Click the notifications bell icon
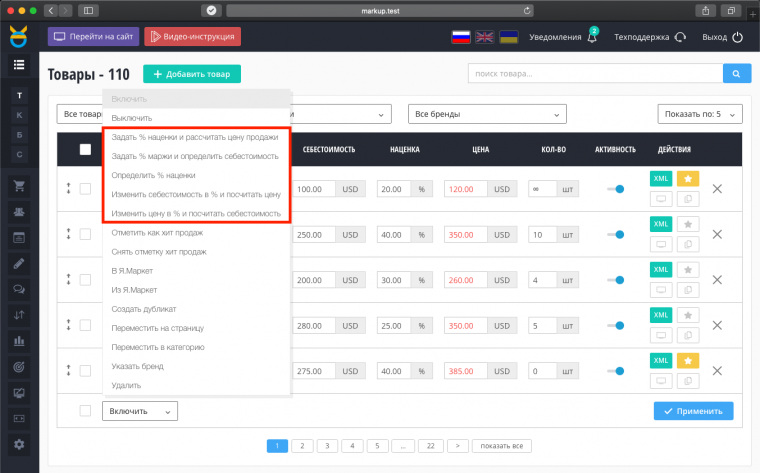Screen dimensions: 760x473 click(x=593, y=37)
